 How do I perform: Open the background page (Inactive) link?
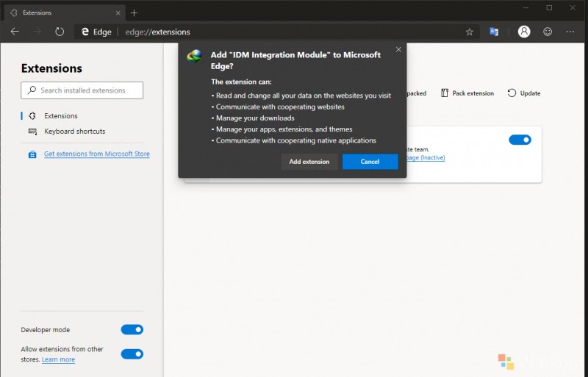[x=426, y=157]
